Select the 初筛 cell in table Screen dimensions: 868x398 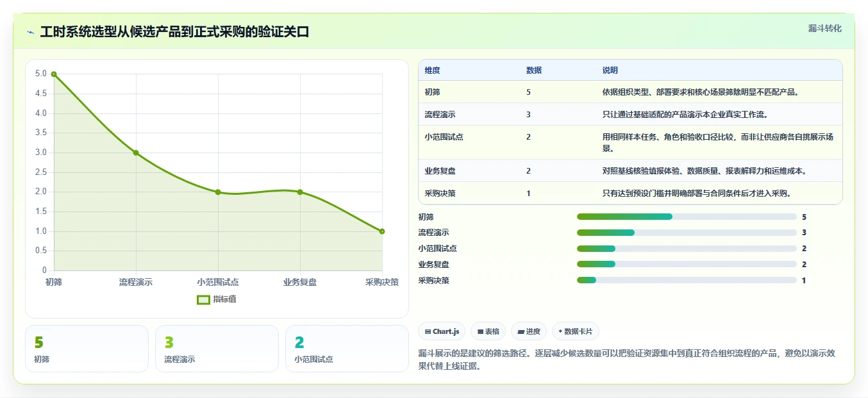click(x=432, y=92)
